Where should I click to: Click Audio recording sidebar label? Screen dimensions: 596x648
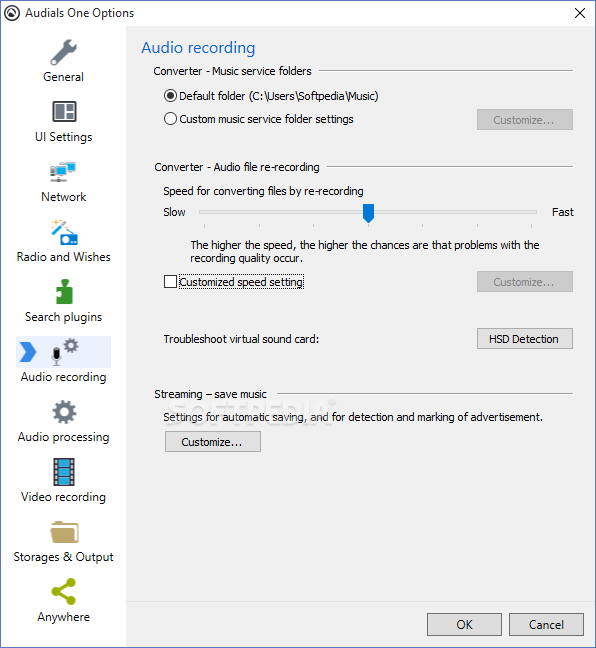[x=63, y=377]
